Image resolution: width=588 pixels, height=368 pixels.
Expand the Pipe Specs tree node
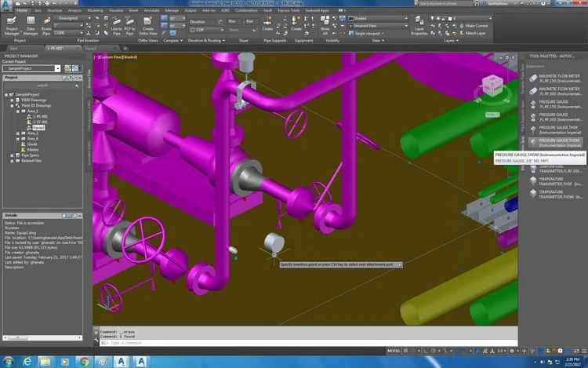[12, 155]
